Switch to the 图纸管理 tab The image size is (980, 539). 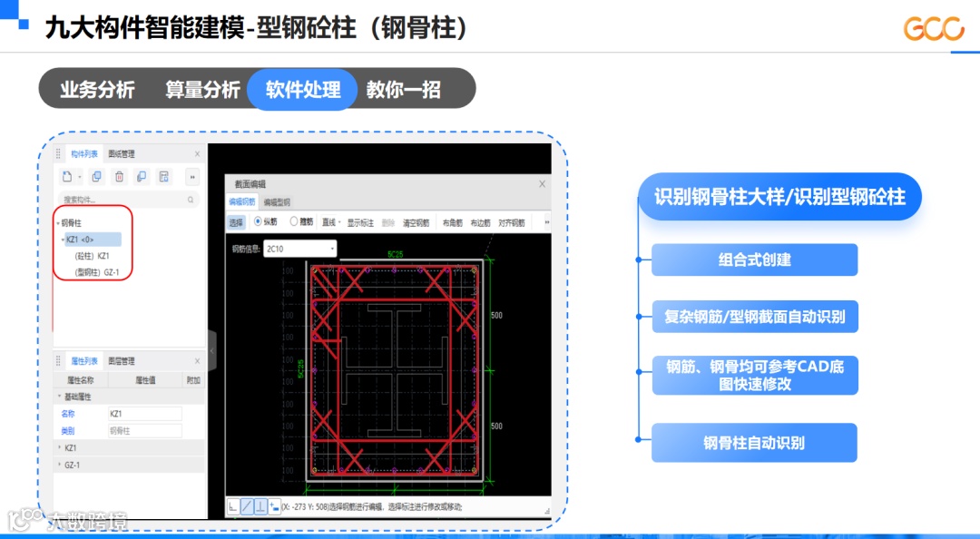point(122,154)
